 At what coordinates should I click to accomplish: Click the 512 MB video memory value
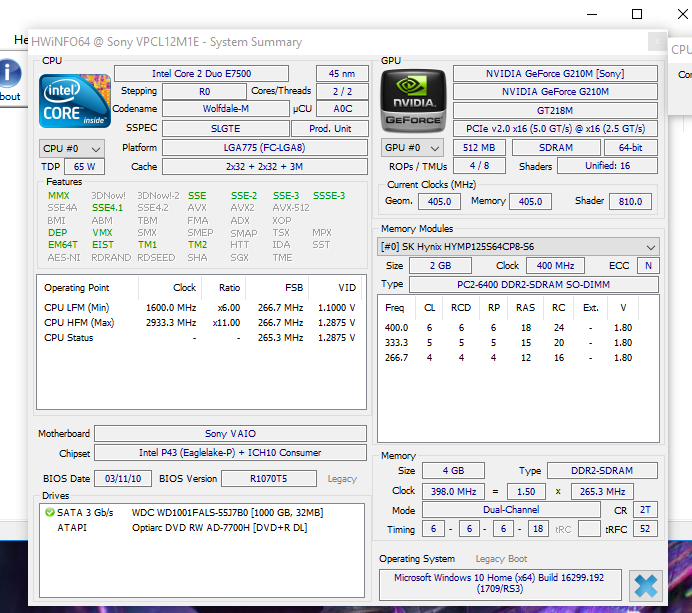(479, 147)
